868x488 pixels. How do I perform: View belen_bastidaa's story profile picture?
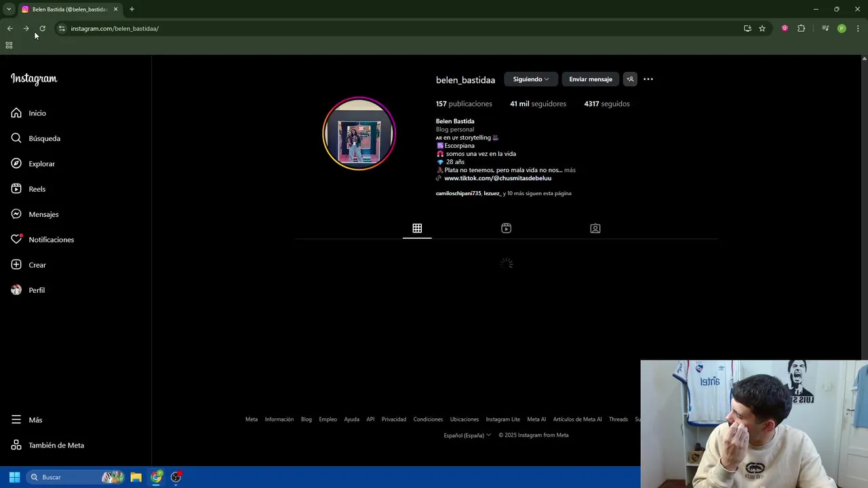(359, 134)
